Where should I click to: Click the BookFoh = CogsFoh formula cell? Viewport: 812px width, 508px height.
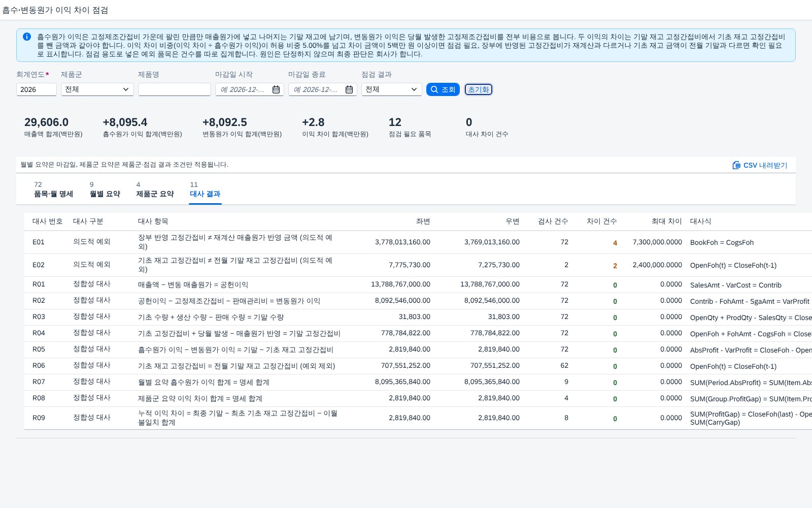coord(722,243)
